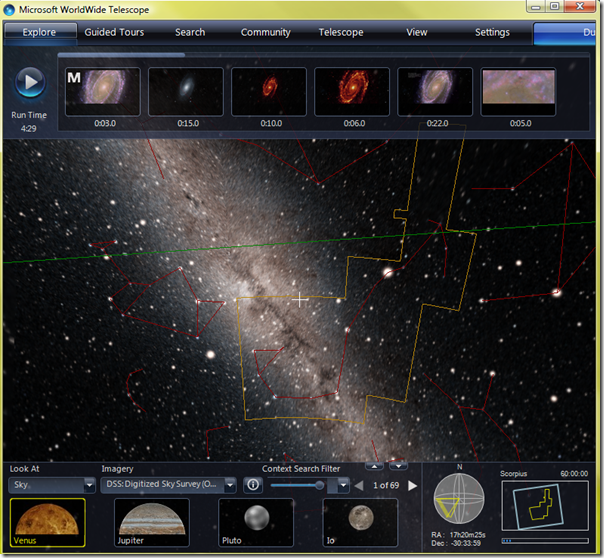Maximize the WorldWide Telescope window
This screenshot has height=558, width=604.
(554, 7)
